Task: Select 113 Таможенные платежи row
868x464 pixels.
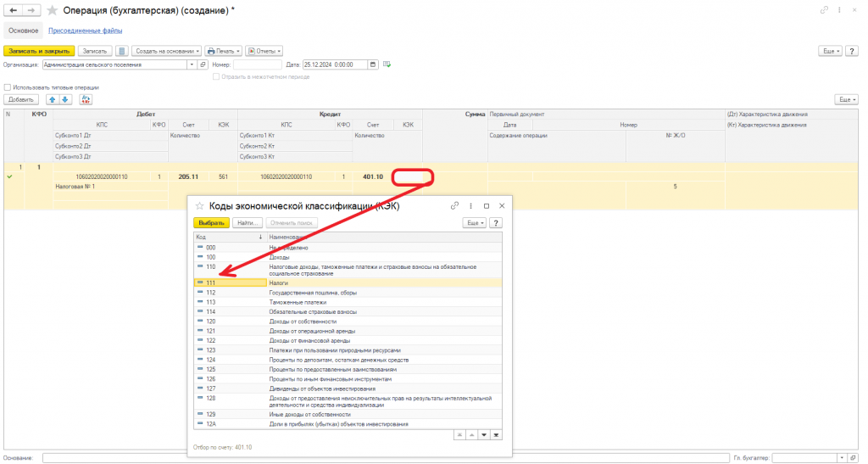Action: (348, 302)
